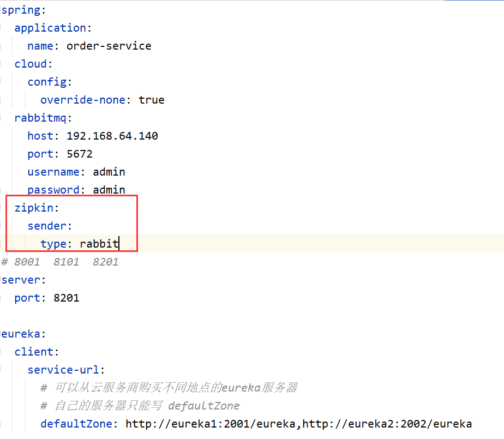
Task: Click the 'name' key under application
Action: coord(40,46)
